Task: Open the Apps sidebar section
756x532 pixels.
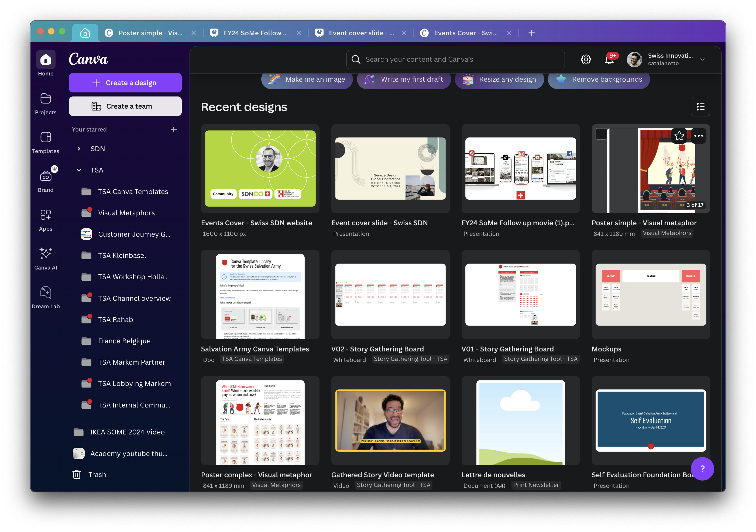Action: pyautogui.click(x=46, y=220)
